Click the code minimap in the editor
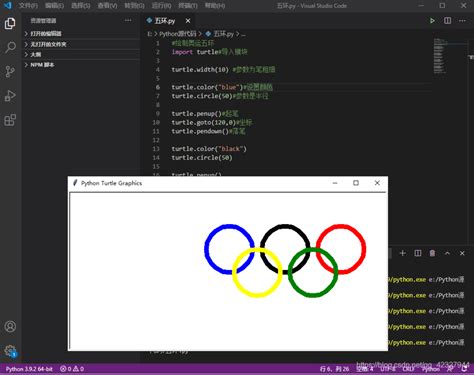 [x=440, y=56]
